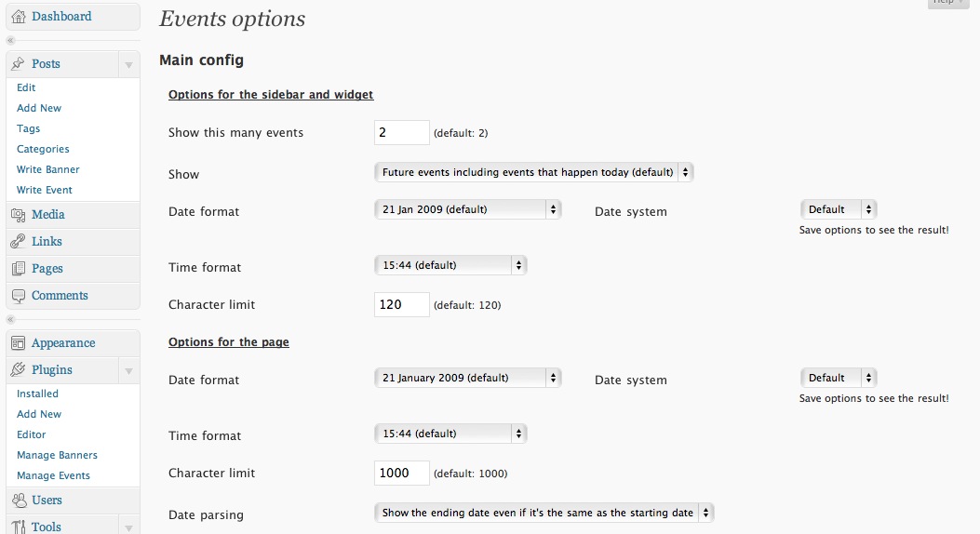Collapse the Plugins menu arrow
980x534 pixels.
[x=128, y=371]
